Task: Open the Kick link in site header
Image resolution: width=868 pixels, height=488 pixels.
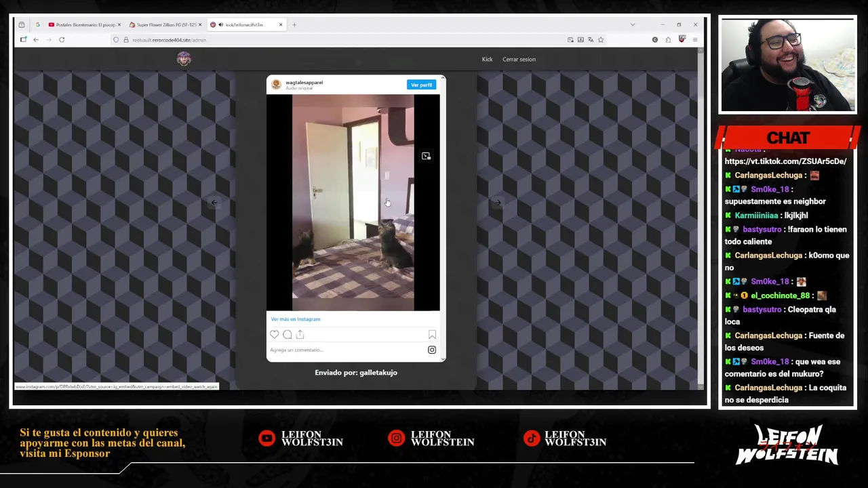Action: tap(487, 59)
